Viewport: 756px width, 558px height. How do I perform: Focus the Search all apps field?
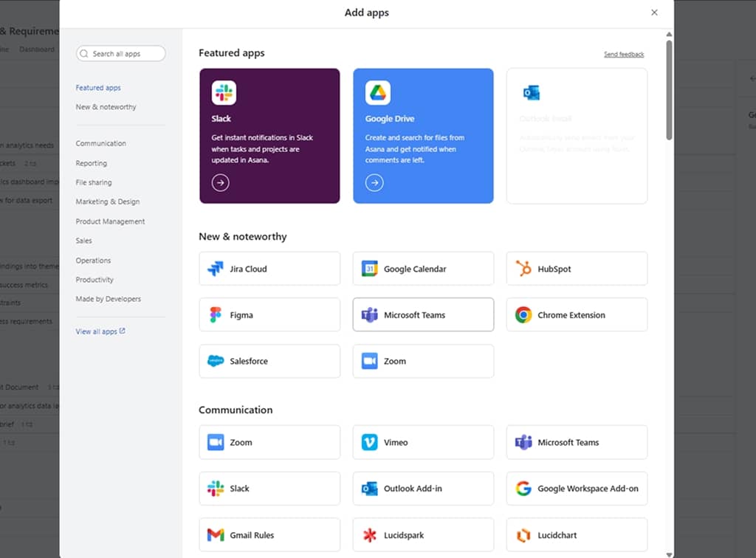pos(120,53)
